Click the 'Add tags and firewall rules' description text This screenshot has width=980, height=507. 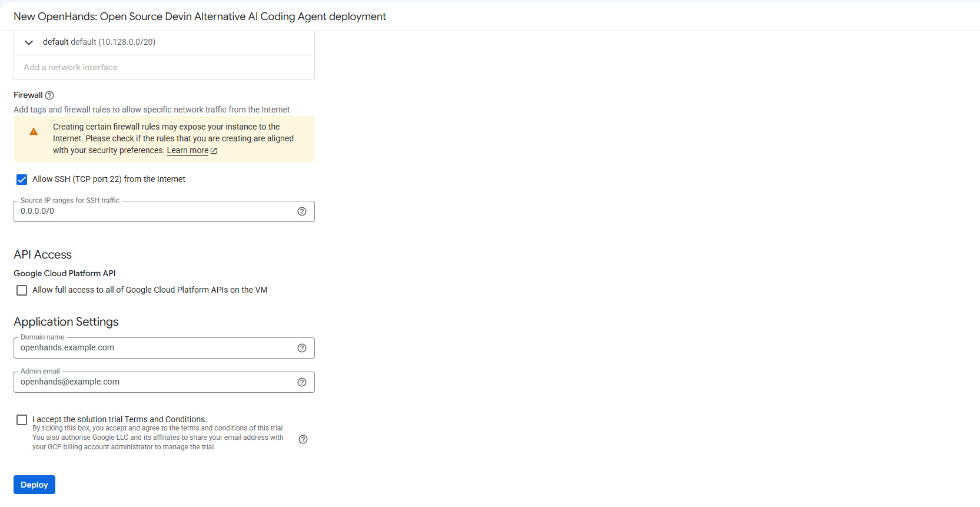click(x=152, y=110)
